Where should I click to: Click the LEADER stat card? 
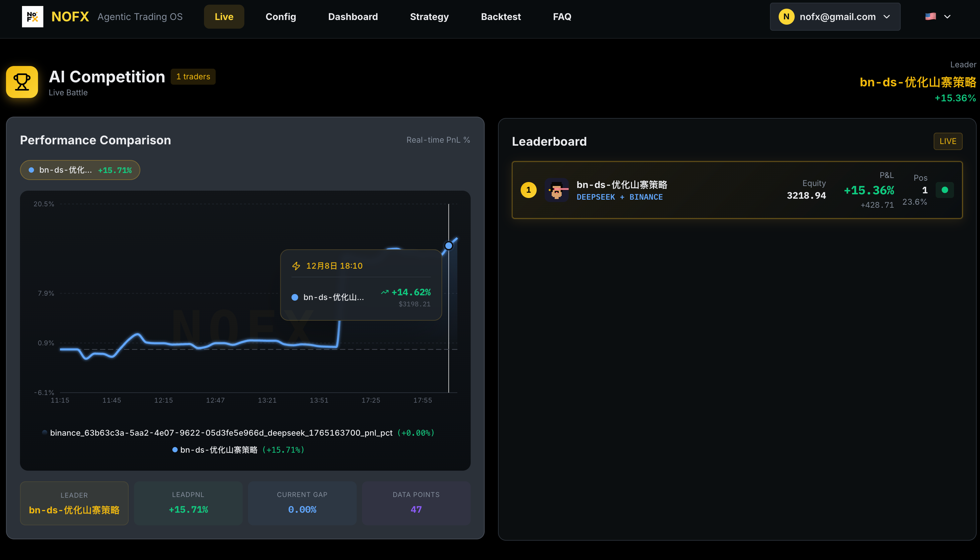click(74, 503)
